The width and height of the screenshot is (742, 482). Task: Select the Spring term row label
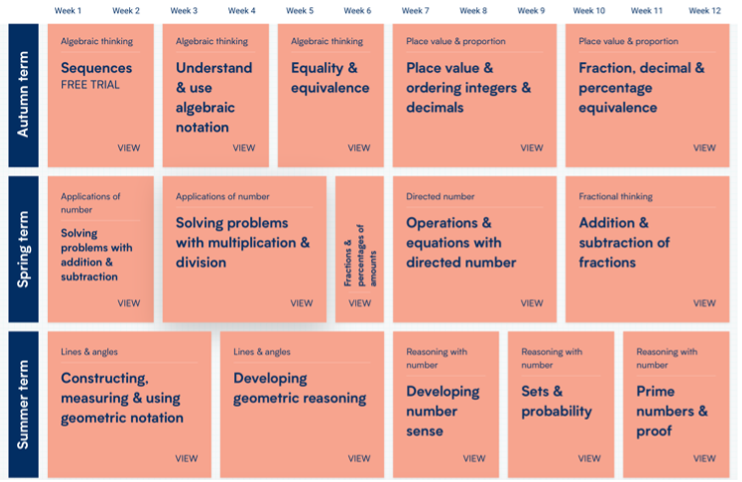[23, 249]
